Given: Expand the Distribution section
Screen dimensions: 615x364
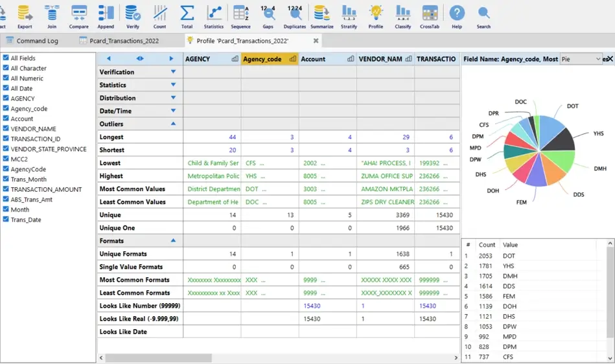Looking at the screenshot, I should pyautogui.click(x=174, y=98).
